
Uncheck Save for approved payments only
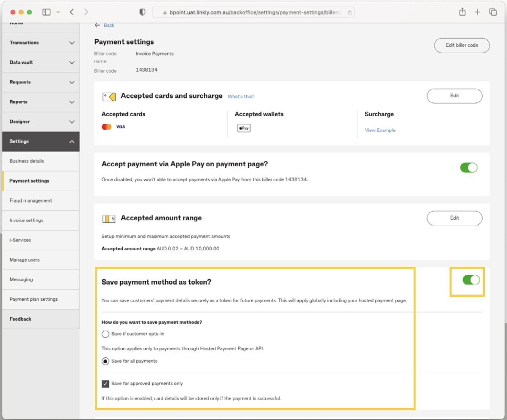[x=105, y=384]
